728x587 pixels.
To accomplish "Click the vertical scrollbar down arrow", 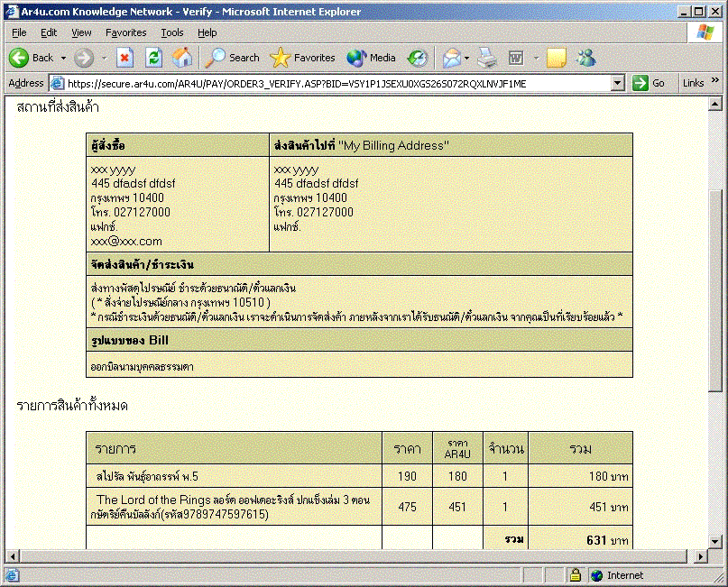I will tap(715, 540).
